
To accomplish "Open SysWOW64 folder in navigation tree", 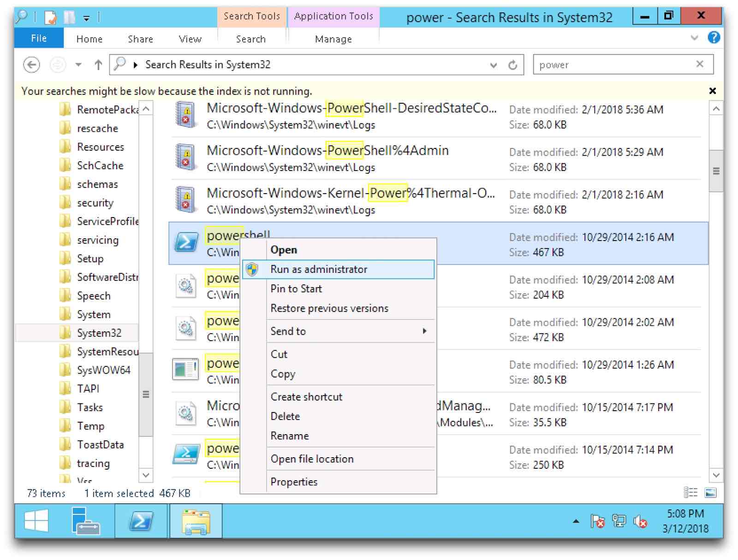I will [x=103, y=370].
